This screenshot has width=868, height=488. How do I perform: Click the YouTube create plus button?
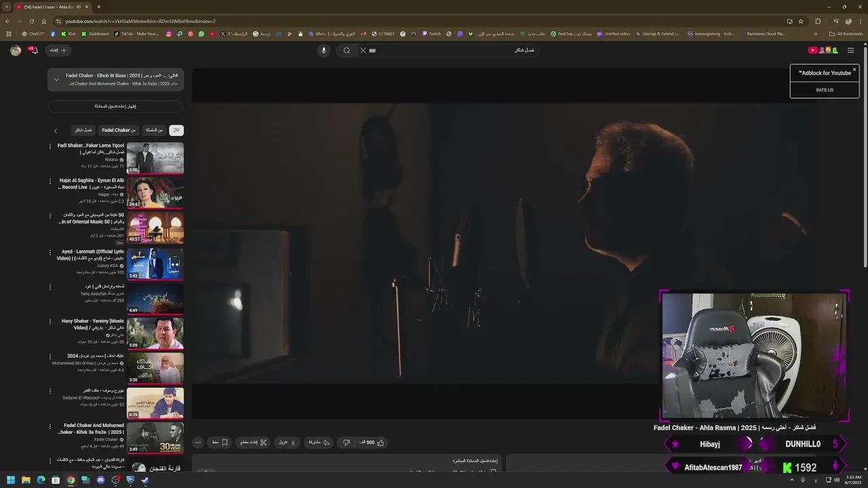coord(58,50)
